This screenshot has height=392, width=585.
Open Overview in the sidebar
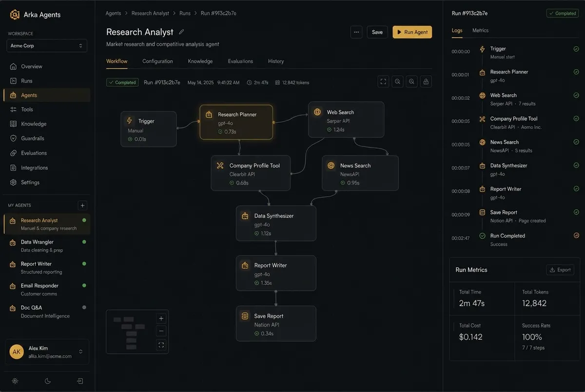pos(47,66)
